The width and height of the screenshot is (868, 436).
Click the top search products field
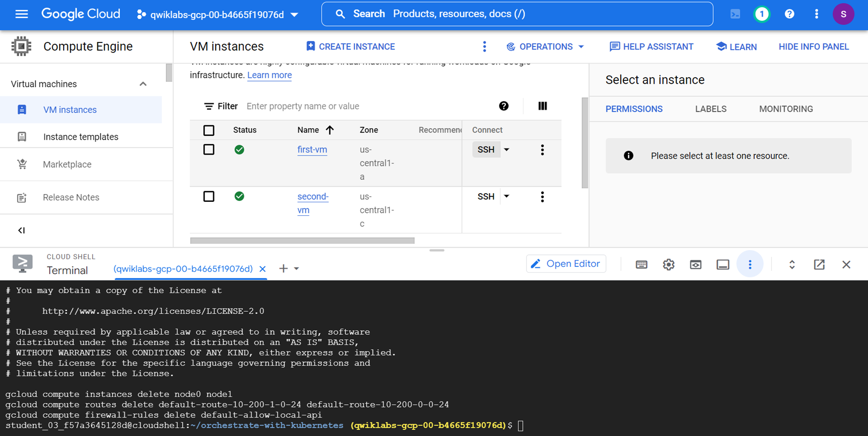(517, 14)
